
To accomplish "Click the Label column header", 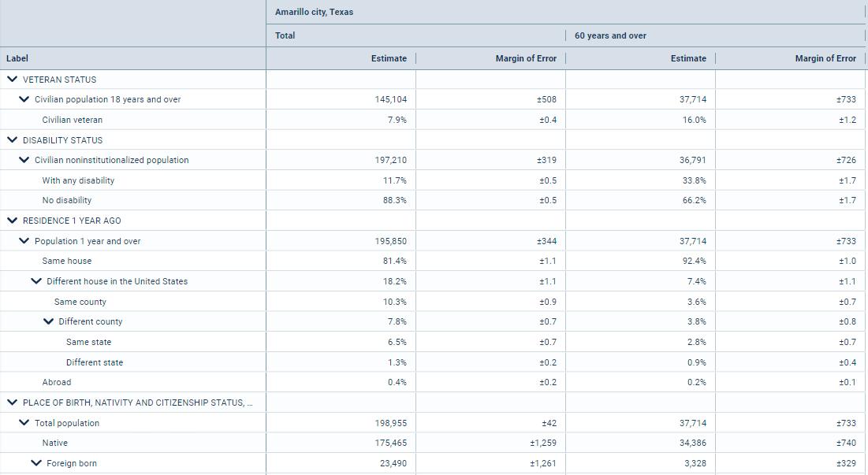I will tap(17, 58).
